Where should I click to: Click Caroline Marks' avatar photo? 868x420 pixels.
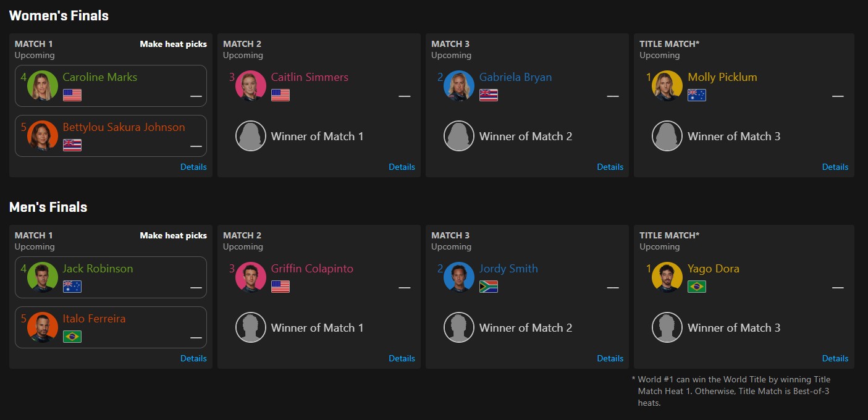point(43,86)
